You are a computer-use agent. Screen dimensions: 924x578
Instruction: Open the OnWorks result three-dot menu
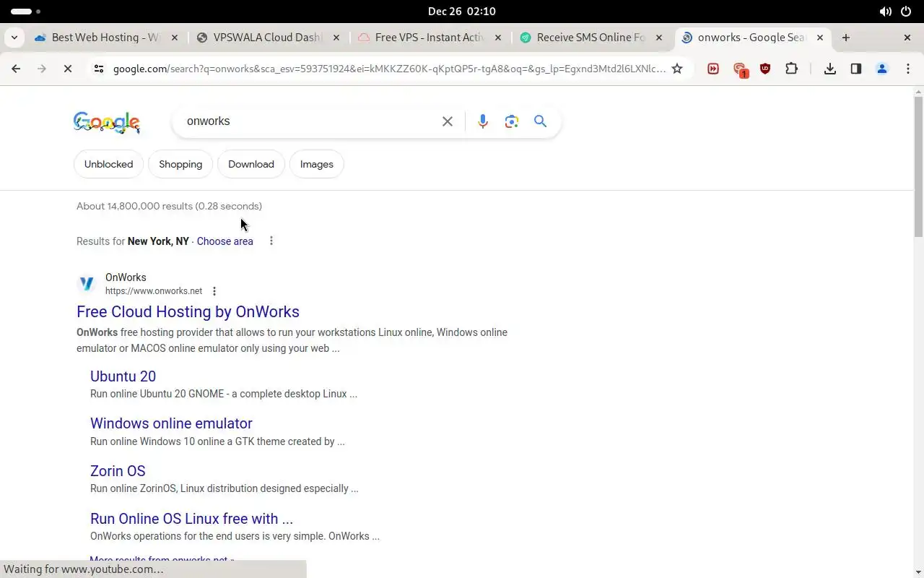pyautogui.click(x=214, y=291)
